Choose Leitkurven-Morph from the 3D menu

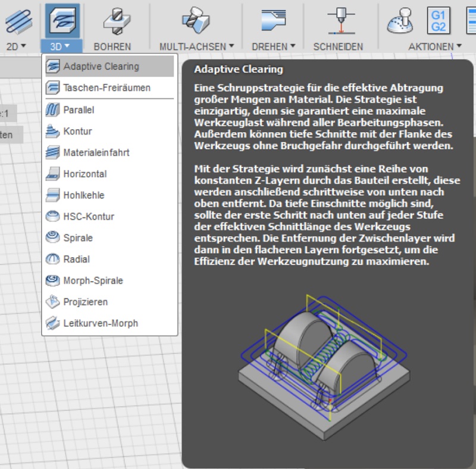pyautogui.click(x=109, y=323)
